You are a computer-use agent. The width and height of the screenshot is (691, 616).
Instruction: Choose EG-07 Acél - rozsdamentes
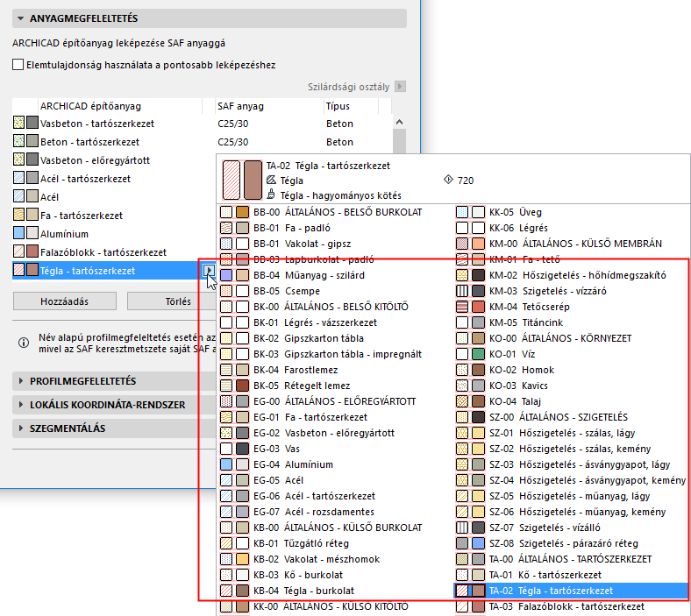point(336,512)
